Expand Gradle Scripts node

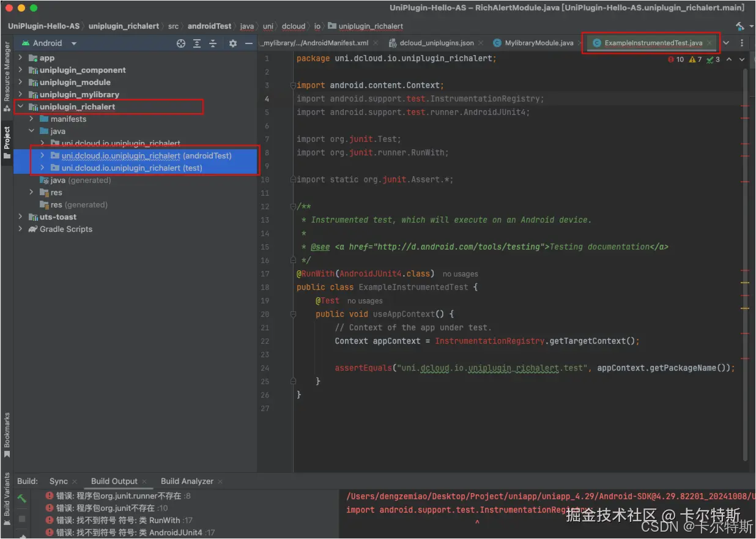coord(20,229)
